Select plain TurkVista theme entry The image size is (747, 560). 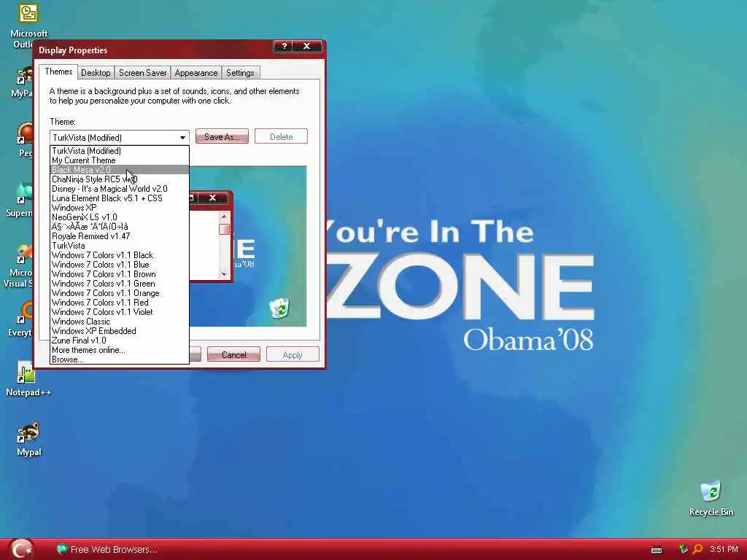120,246
